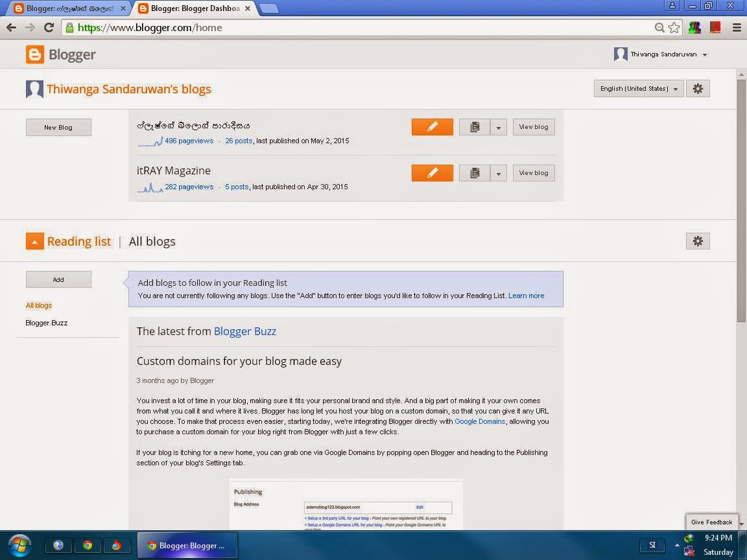
Task: Open the Chrome hamburger menu
Action: (x=737, y=28)
